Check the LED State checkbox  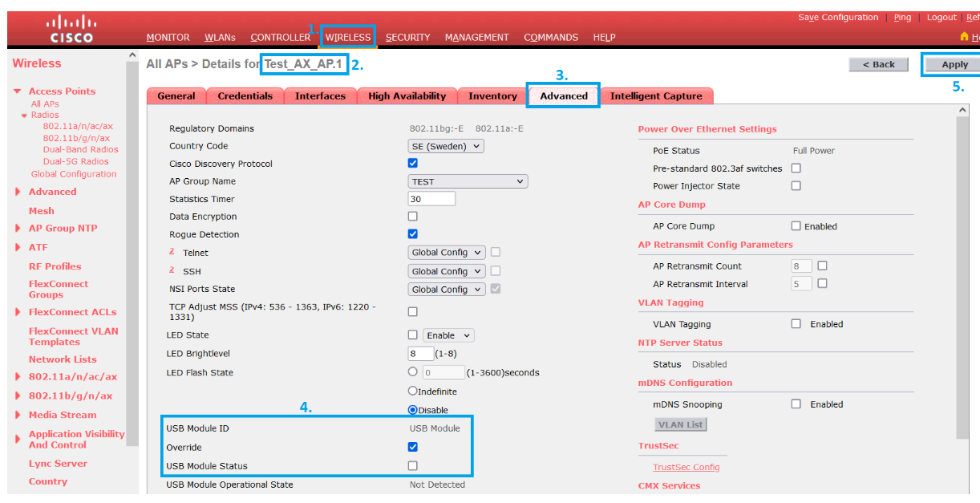click(413, 335)
